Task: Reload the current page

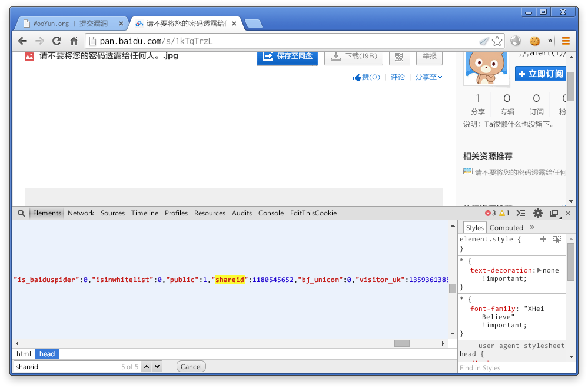Action: 57,41
